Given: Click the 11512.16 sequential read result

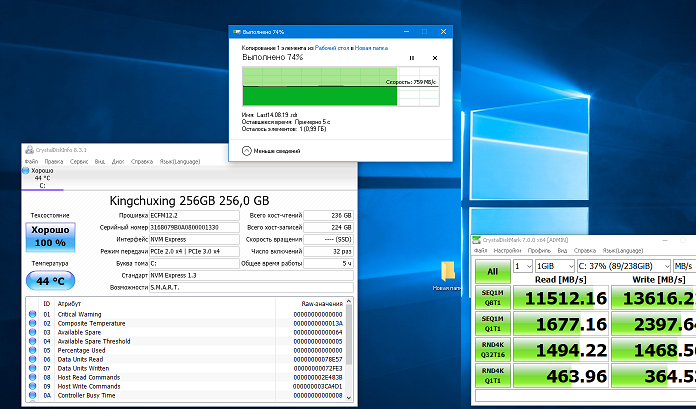Looking at the screenshot, I should [x=561, y=297].
